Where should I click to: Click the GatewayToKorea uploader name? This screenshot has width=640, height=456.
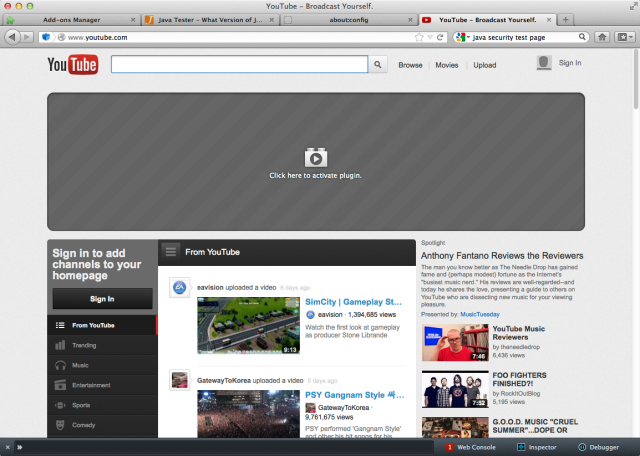click(224, 380)
